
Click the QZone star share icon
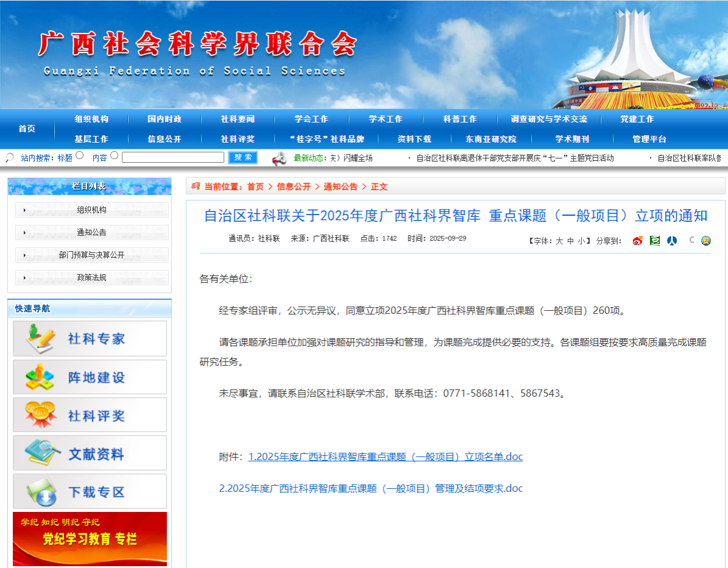706,241
